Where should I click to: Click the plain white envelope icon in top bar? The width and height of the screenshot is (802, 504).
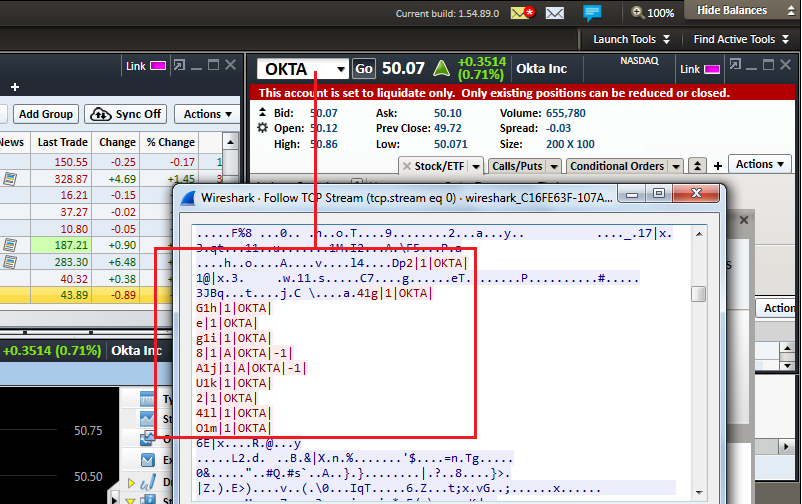[x=555, y=13]
